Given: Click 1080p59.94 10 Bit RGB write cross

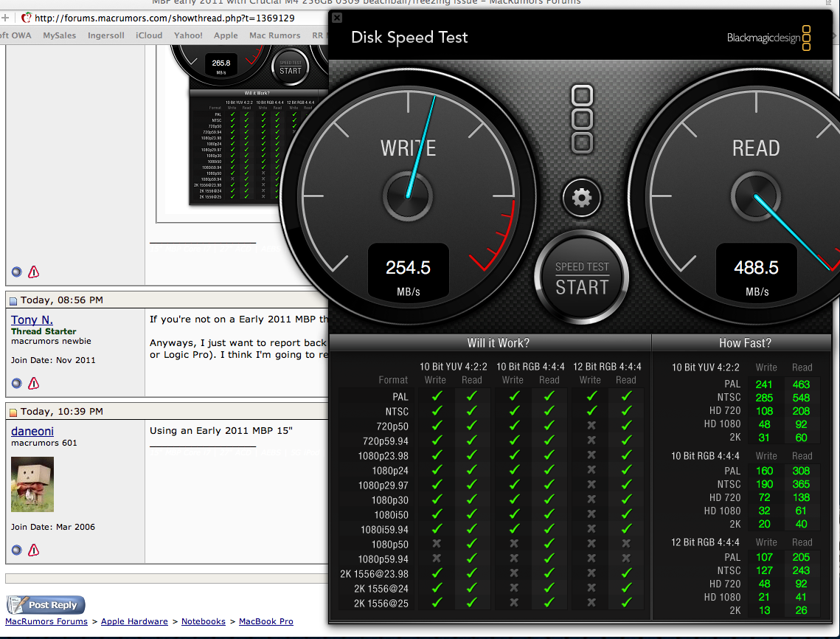Looking at the screenshot, I should click(x=514, y=558).
